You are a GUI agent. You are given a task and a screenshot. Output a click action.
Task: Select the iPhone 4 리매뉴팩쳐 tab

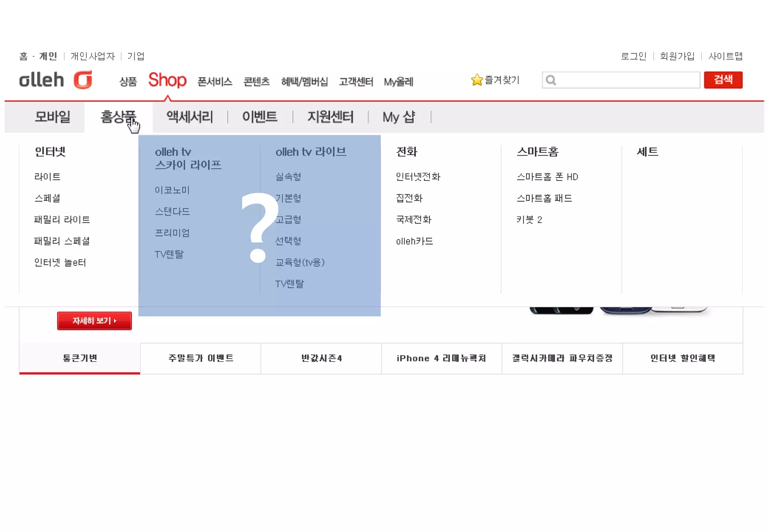click(x=441, y=358)
